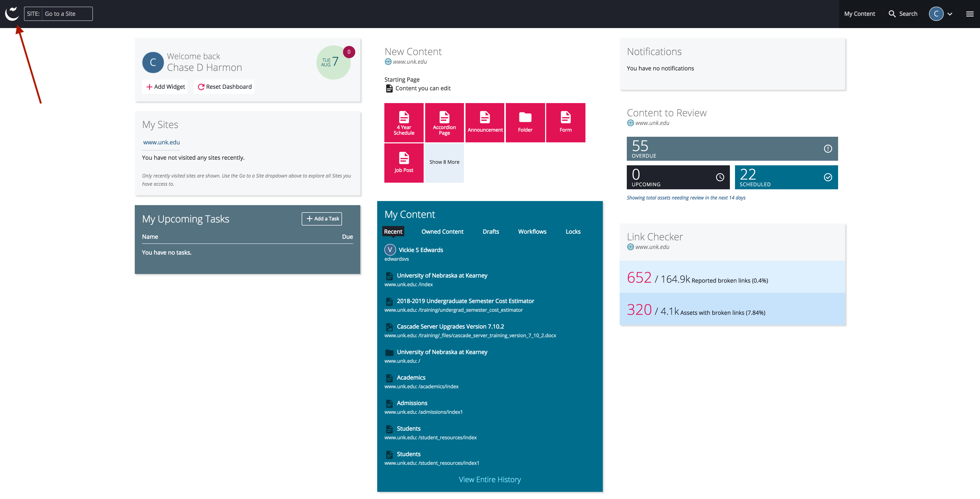Expand Show 8 More content types
This screenshot has width=980, height=499.
(x=444, y=162)
